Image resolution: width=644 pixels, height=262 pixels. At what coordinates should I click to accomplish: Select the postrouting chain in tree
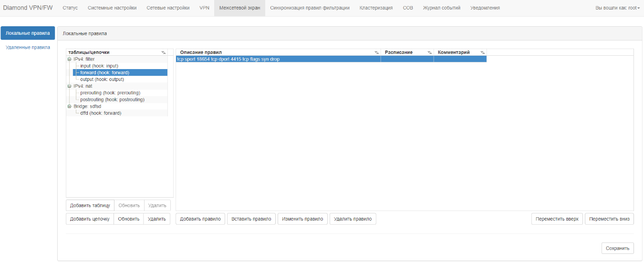pos(112,100)
